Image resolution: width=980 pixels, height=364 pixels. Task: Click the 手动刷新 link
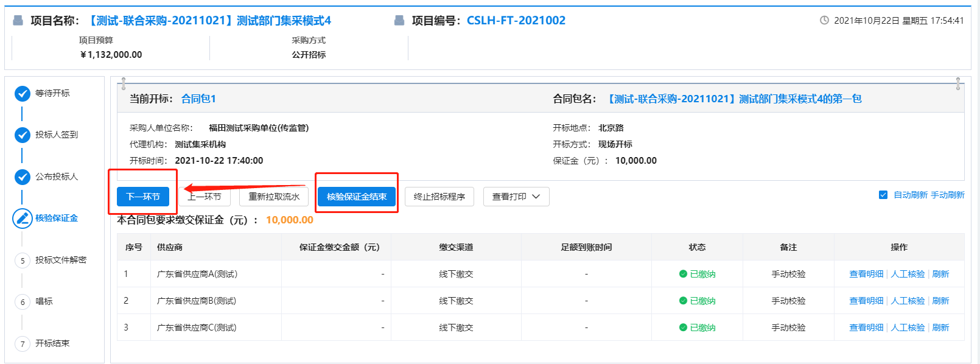[947, 195]
